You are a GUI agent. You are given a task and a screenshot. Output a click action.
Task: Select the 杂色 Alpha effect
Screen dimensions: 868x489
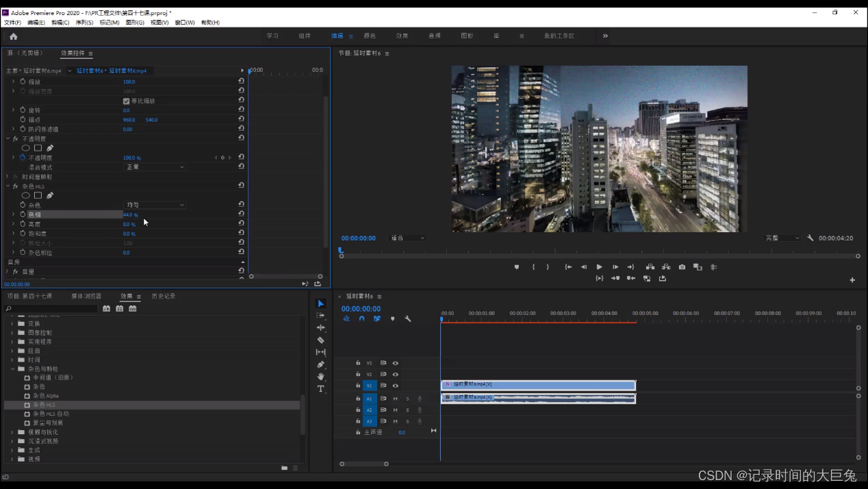click(x=46, y=396)
